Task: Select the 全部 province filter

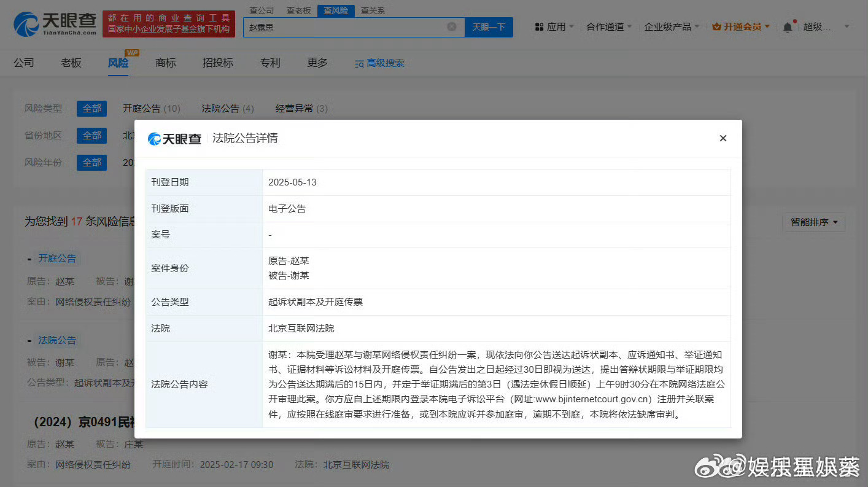Action: 91,135
